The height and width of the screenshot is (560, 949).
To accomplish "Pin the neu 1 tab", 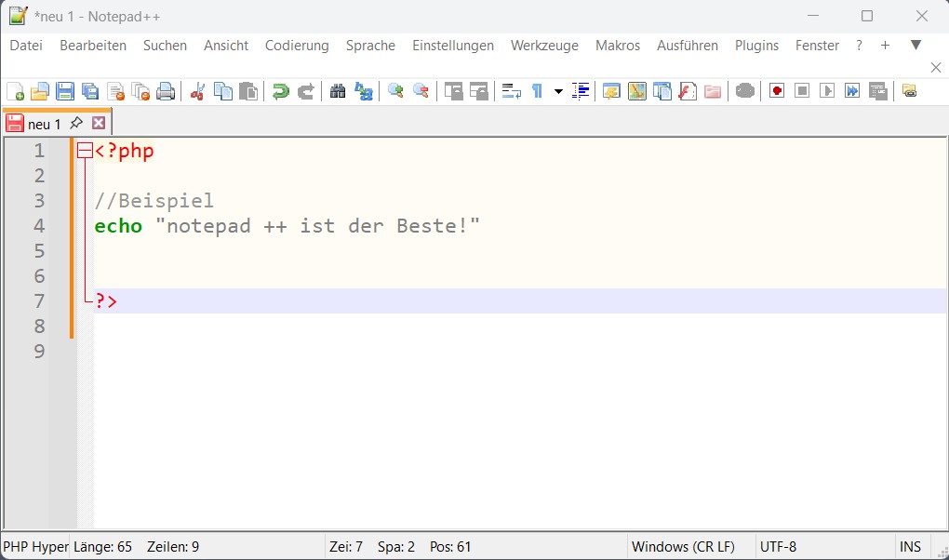I will coord(76,123).
